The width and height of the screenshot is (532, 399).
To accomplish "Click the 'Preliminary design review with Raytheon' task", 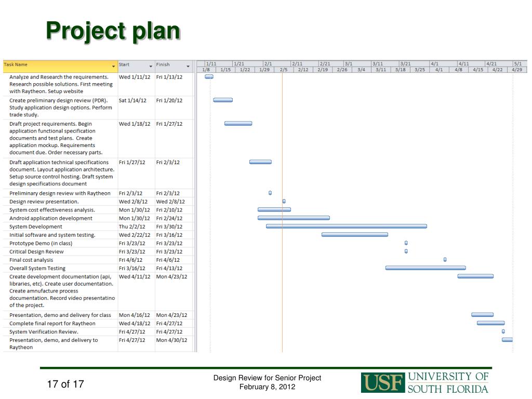I will 60,193.
